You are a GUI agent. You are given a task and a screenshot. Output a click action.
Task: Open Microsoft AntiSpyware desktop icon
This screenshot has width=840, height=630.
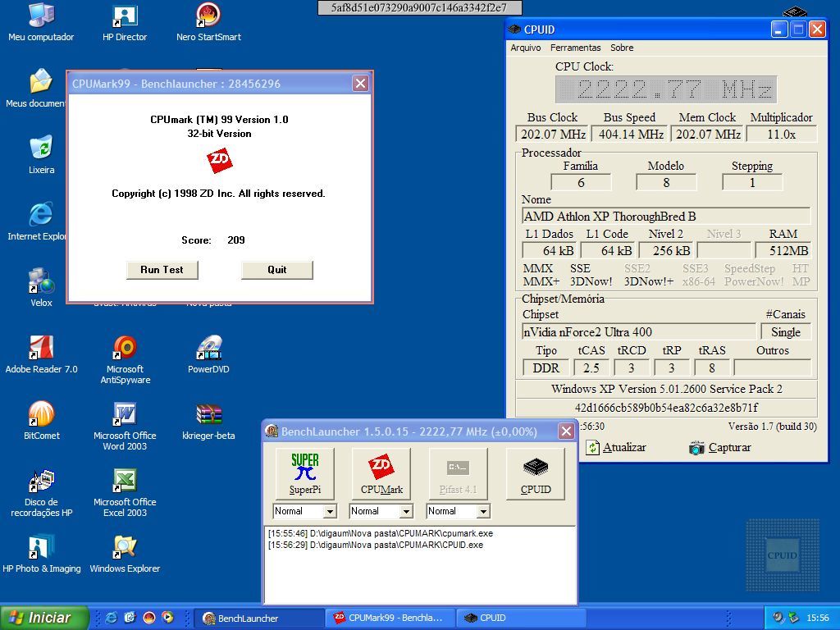pos(125,359)
